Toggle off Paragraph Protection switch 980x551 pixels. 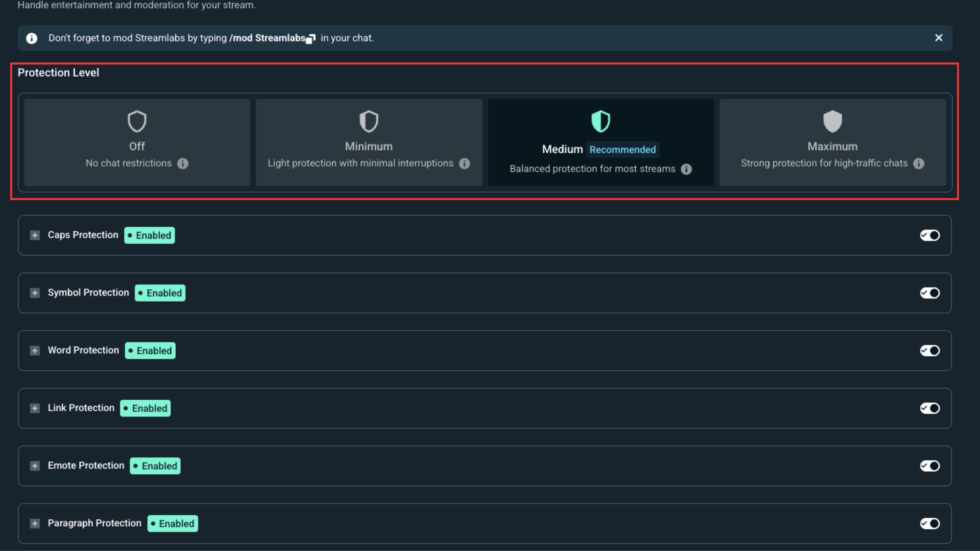click(930, 524)
